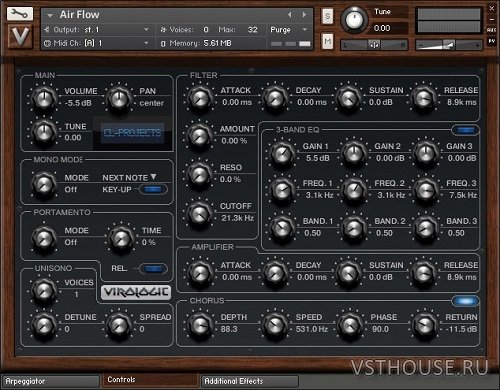Click the EQ Freq. 2 knob
Image resolution: width=500 pixels, height=390 pixels.
click(x=354, y=190)
